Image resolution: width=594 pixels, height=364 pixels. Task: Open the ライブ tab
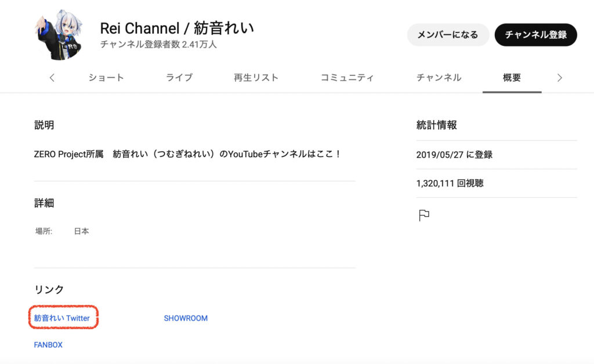[179, 78]
